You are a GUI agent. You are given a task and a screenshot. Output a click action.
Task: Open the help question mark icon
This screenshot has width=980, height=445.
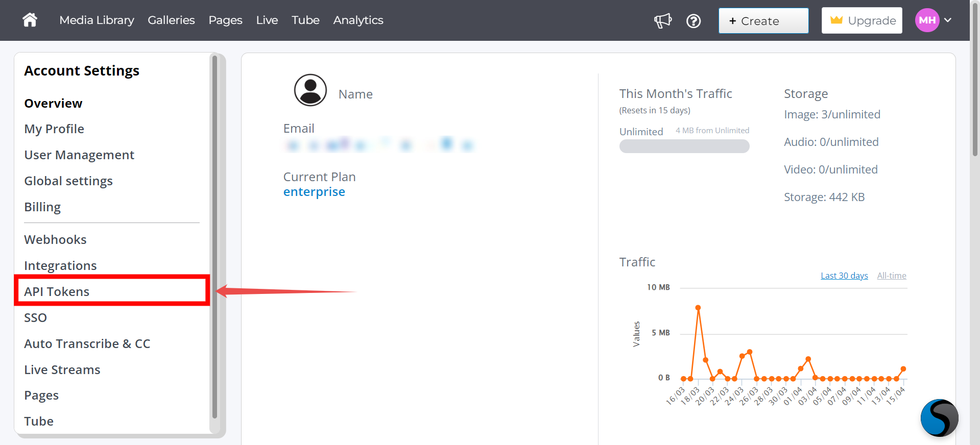pyautogui.click(x=694, y=21)
